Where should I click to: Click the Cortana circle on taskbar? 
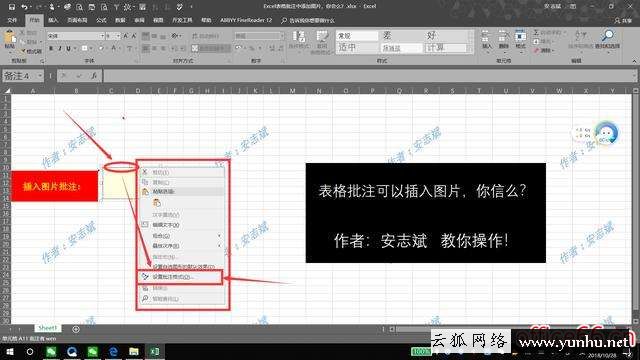pos(30,351)
